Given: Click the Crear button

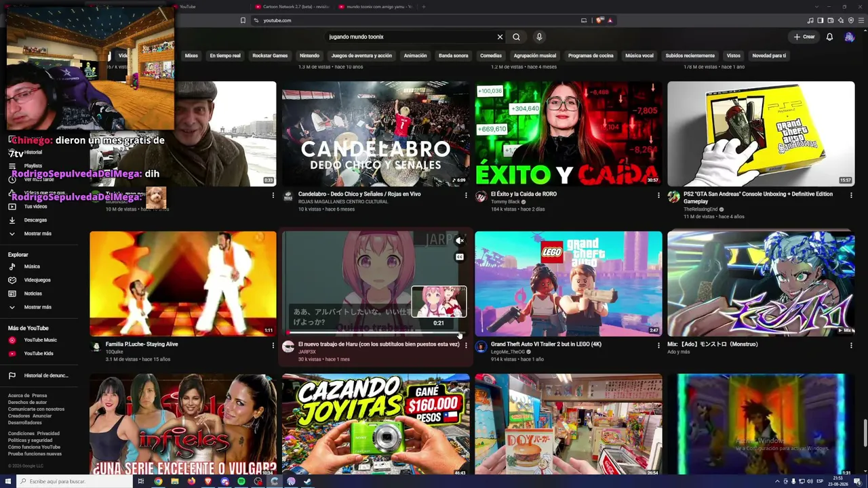Looking at the screenshot, I should tap(804, 37).
